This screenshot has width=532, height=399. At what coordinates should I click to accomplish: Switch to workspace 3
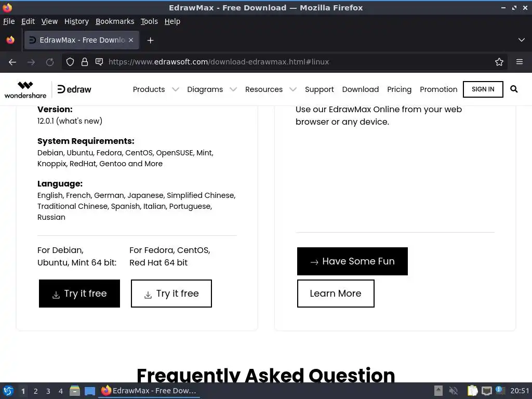(x=48, y=391)
